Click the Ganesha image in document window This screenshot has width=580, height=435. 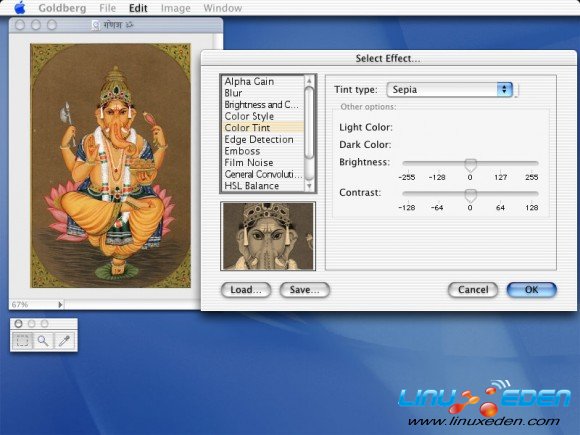pyautogui.click(x=111, y=166)
